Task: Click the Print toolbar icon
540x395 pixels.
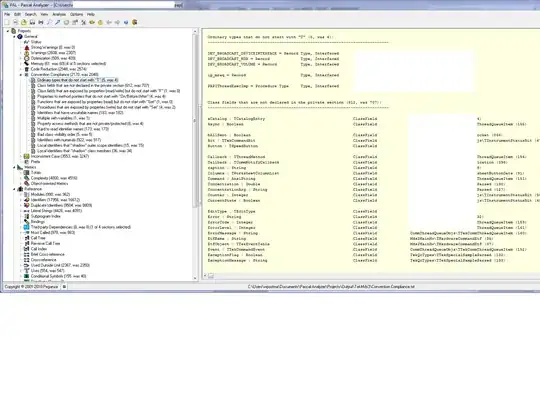Action: pos(41,22)
